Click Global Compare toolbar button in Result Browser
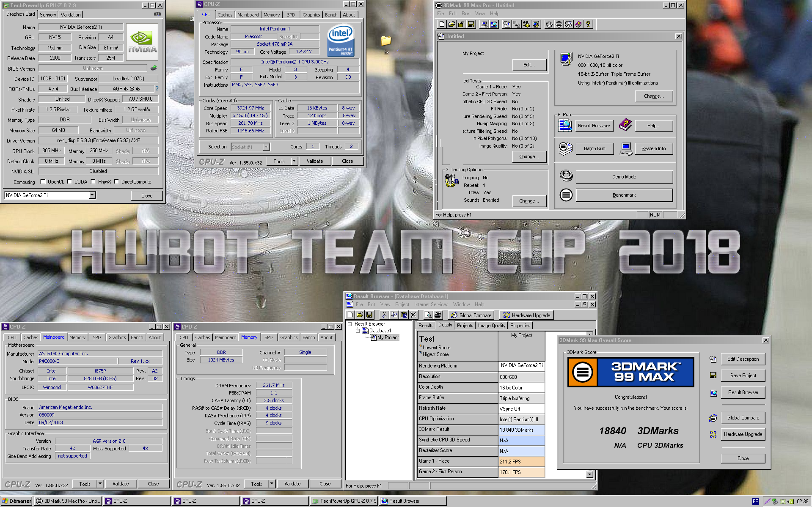The width and height of the screenshot is (812, 507). click(472, 315)
